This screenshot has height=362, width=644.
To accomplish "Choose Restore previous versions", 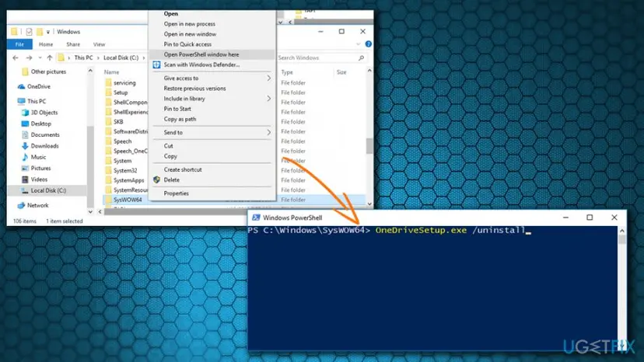I will coord(194,89).
